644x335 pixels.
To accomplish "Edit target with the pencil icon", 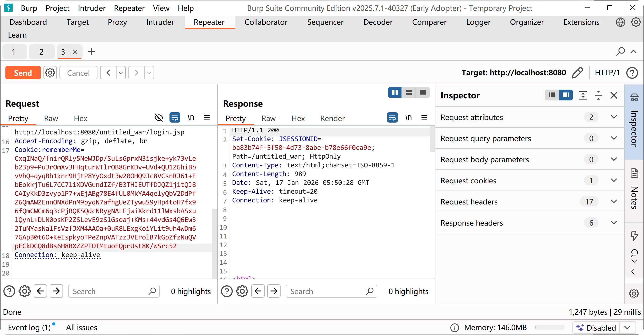I will [577, 73].
